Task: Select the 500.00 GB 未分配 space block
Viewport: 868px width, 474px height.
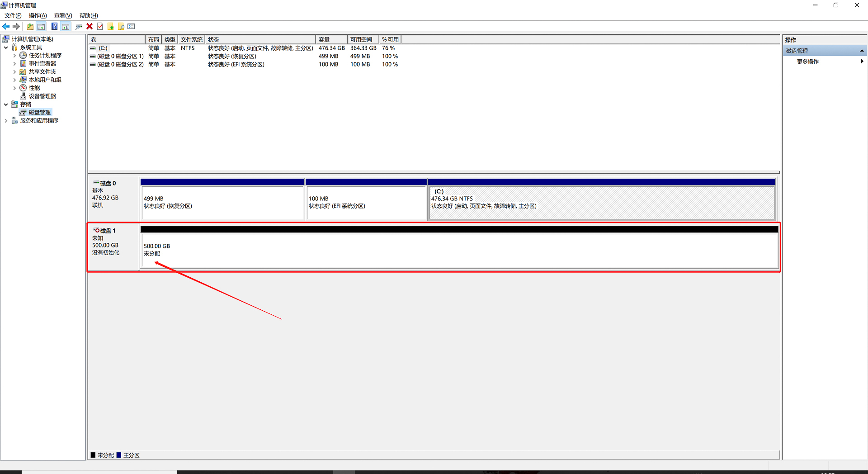Action: coord(459,250)
